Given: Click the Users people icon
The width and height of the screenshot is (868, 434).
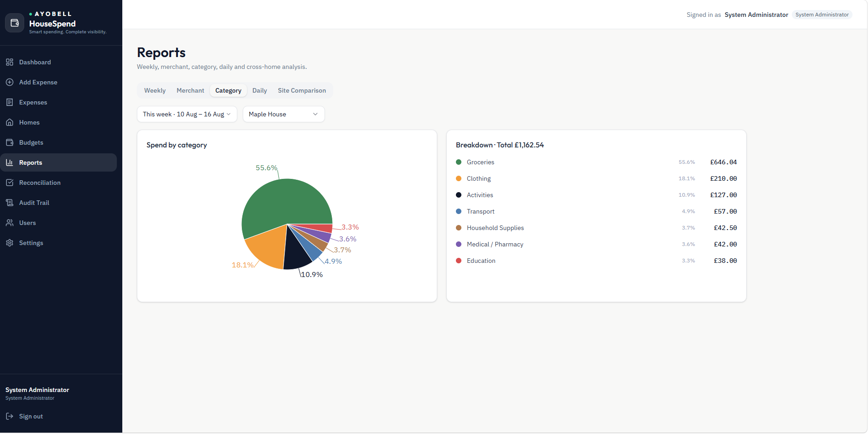Looking at the screenshot, I should [x=10, y=223].
